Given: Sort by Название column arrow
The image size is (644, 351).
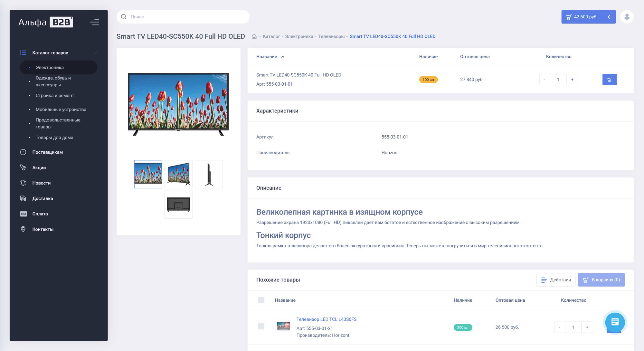Looking at the screenshot, I should tap(283, 57).
